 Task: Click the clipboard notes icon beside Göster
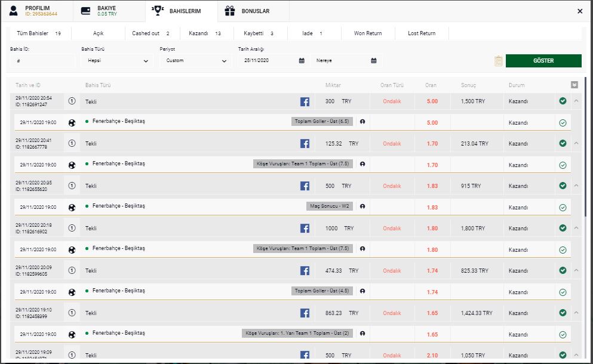[x=498, y=61]
